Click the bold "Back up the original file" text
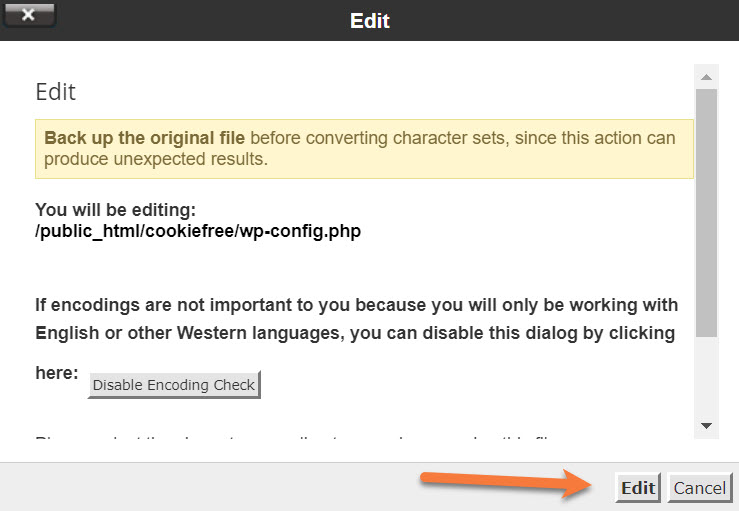Image resolution: width=739 pixels, height=511 pixels. click(144, 138)
